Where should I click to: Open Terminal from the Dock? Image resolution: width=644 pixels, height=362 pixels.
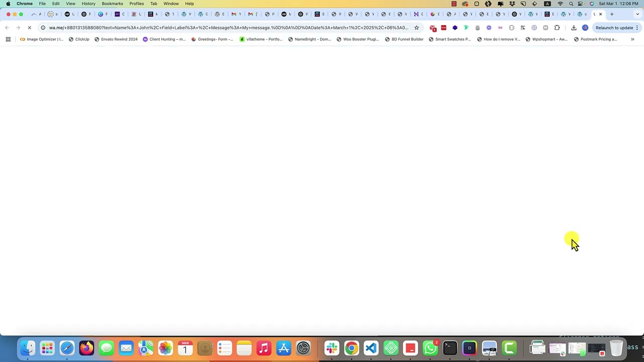pos(450,348)
